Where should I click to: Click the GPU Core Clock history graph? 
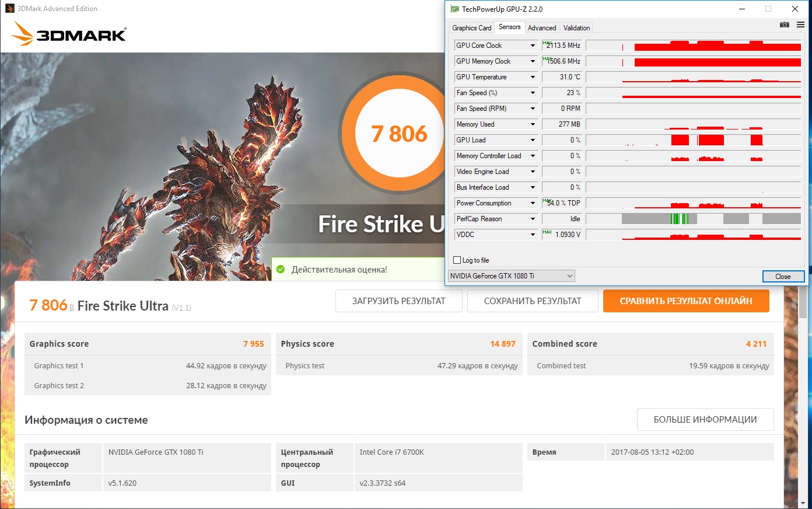point(694,46)
